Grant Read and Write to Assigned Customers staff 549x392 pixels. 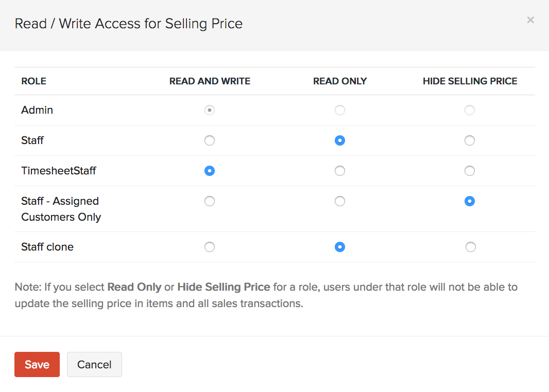click(210, 201)
